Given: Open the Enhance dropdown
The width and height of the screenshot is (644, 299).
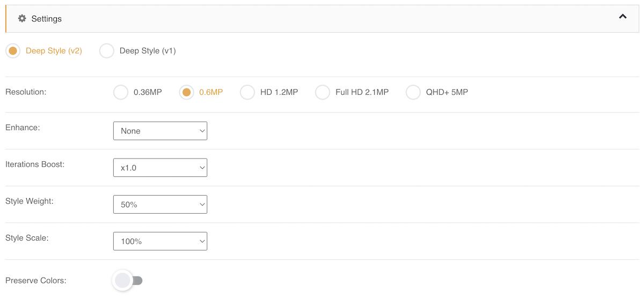Looking at the screenshot, I should pos(160,131).
